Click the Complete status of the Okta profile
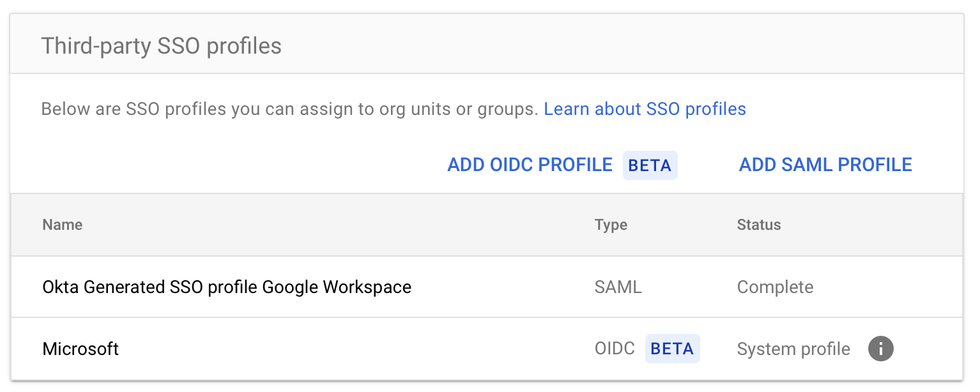This screenshot has height=392, width=980. (775, 287)
